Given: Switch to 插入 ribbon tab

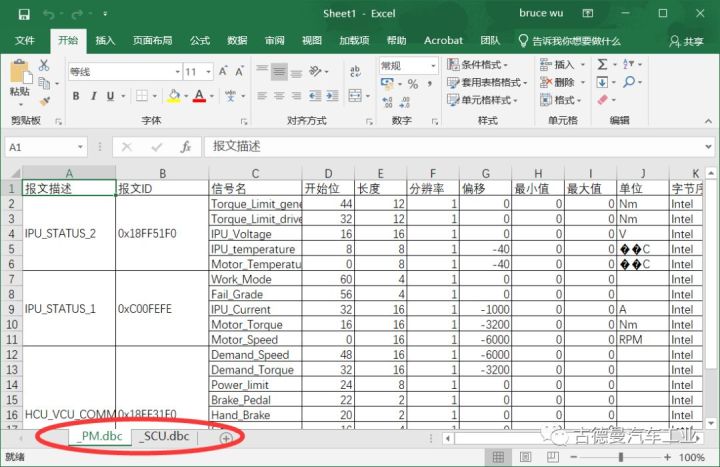Looking at the screenshot, I should point(105,41).
